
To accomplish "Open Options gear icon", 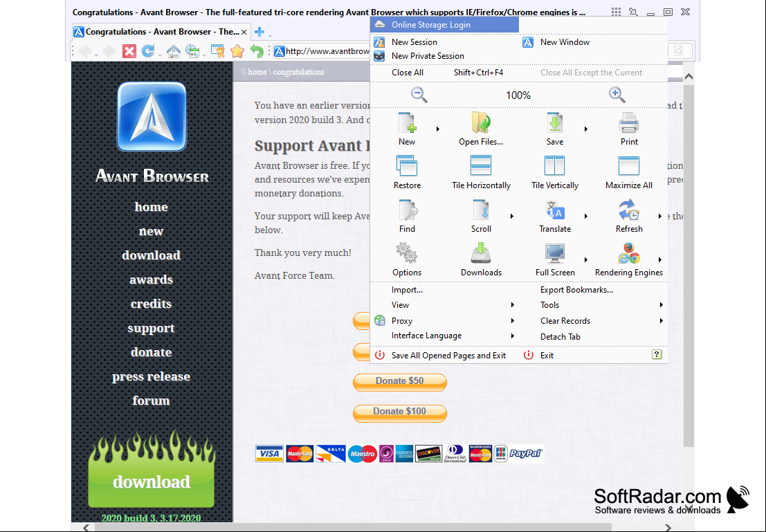I will pyautogui.click(x=406, y=253).
